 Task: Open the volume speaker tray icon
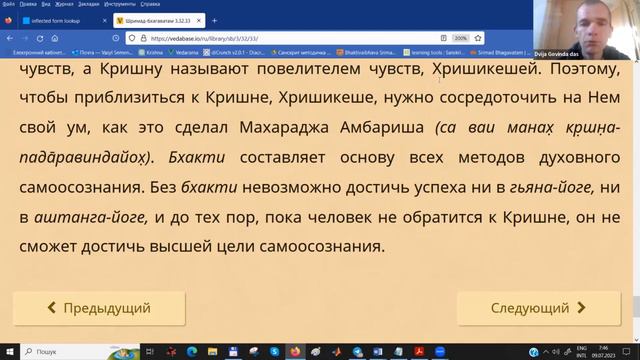[556, 351]
